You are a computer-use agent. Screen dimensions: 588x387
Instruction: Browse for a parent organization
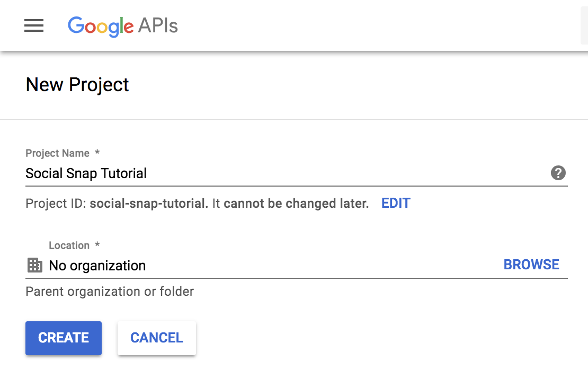[x=531, y=264]
